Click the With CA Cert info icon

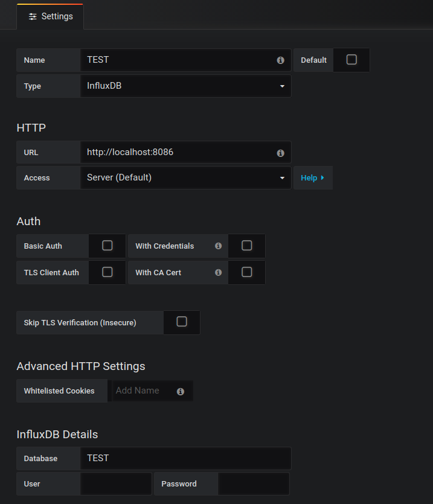pos(219,273)
